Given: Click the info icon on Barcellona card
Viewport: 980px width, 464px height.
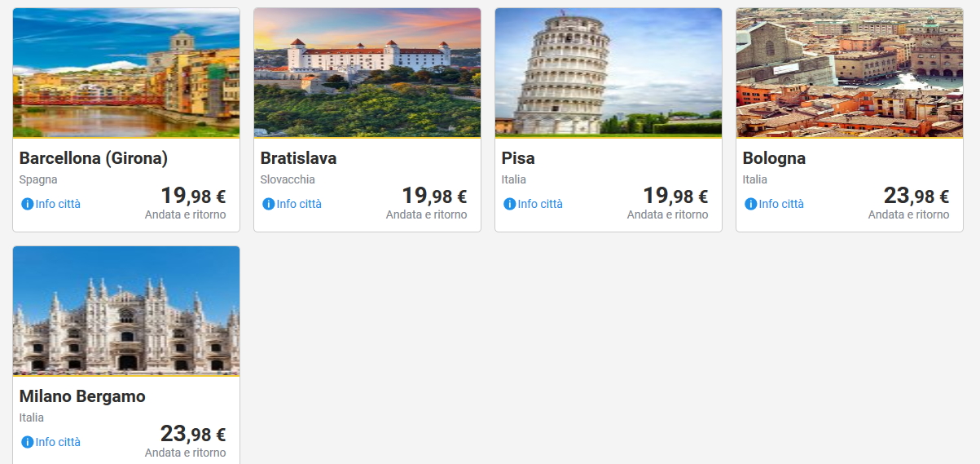Looking at the screenshot, I should [28, 204].
